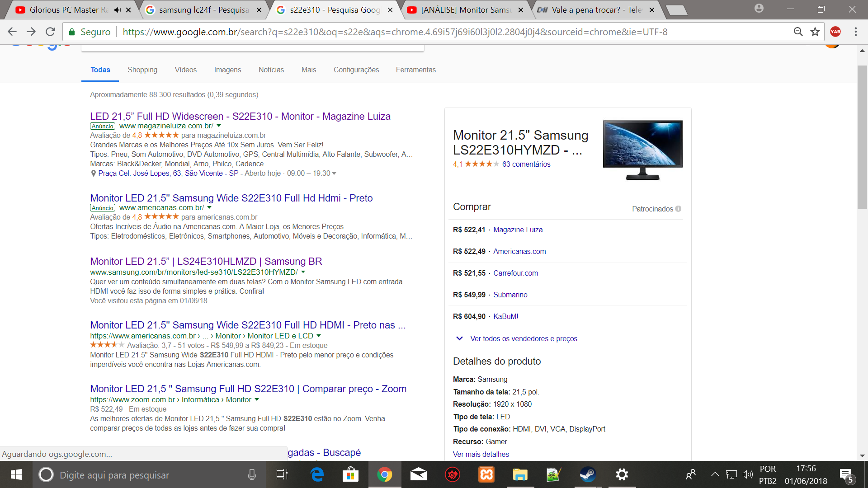The width and height of the screenshot is (868, 488).
Task: Switch to samsung lc24f browser tab
Action: click(203, 9)
